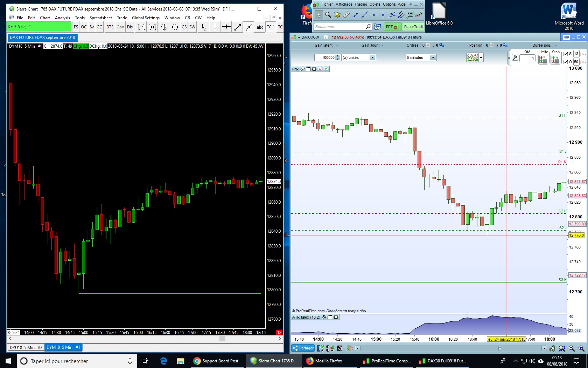Click the Dis button in Sierra Chart toolbar
Viewport: 588px width, 368px height.
(x=130, y=27)
